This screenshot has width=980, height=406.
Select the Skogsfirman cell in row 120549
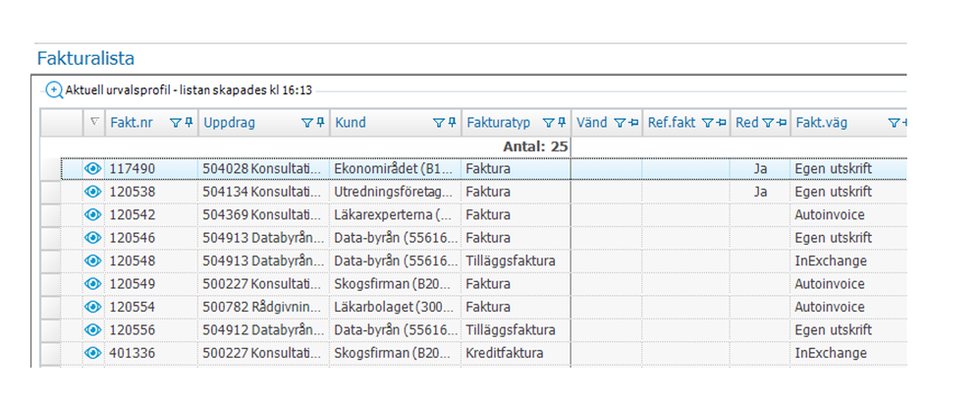[x=395, y=283]
